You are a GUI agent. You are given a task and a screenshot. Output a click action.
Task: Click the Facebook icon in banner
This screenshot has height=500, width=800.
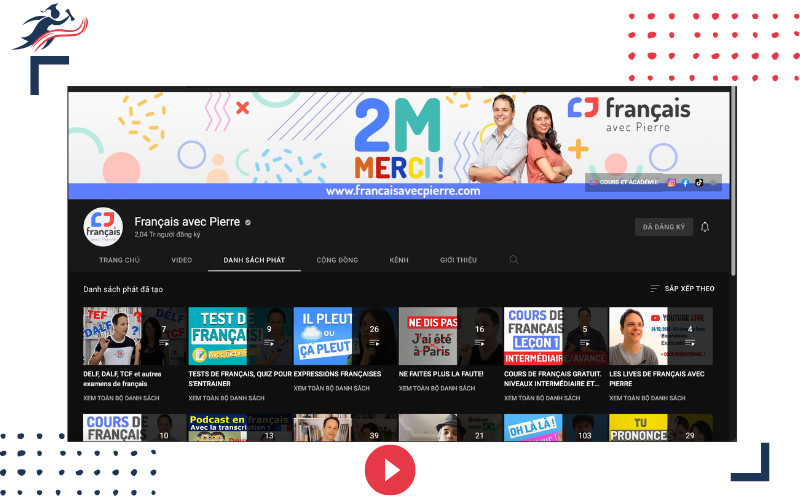coord(685,183)
